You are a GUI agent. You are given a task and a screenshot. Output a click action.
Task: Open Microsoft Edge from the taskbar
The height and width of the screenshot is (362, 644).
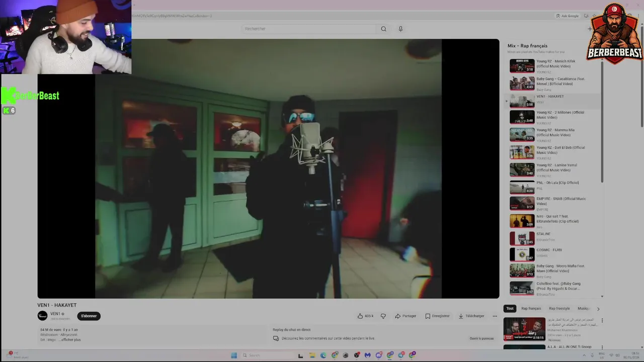(323, 355)
